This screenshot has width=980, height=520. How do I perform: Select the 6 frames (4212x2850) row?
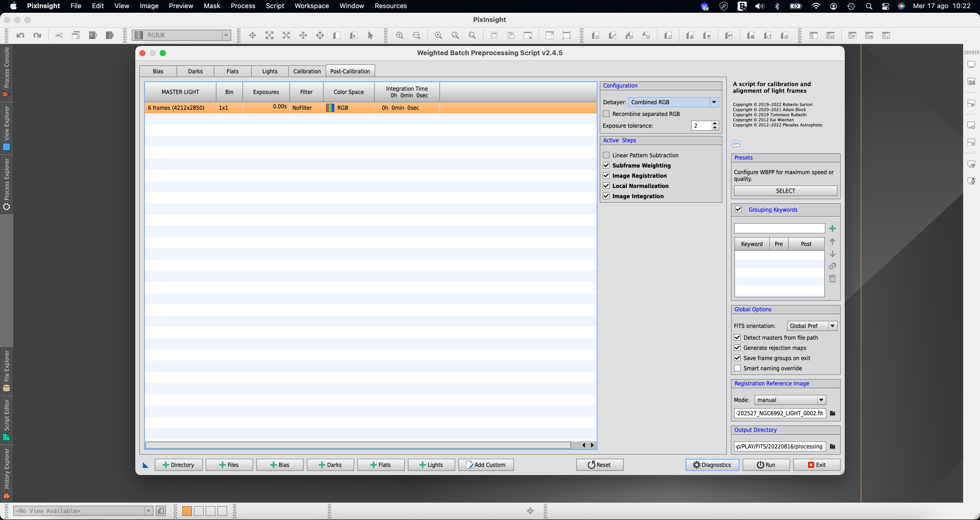click(x=371, y=108)
